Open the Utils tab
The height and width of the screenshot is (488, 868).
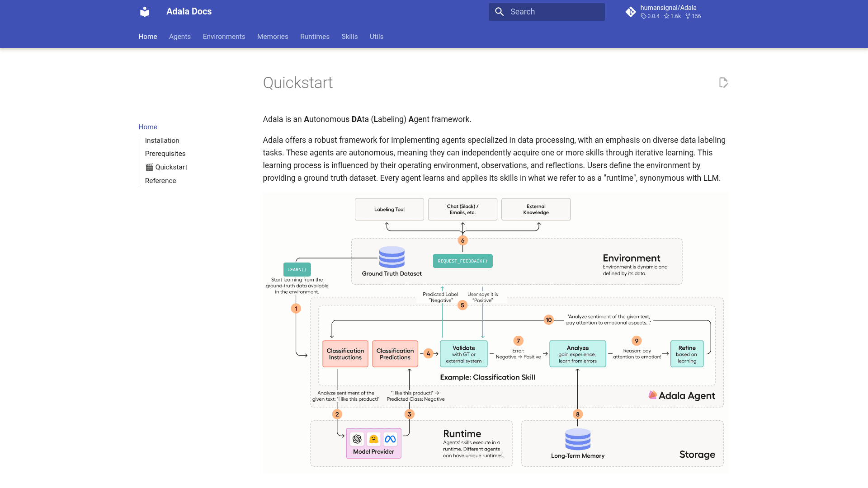click(377, 37)
